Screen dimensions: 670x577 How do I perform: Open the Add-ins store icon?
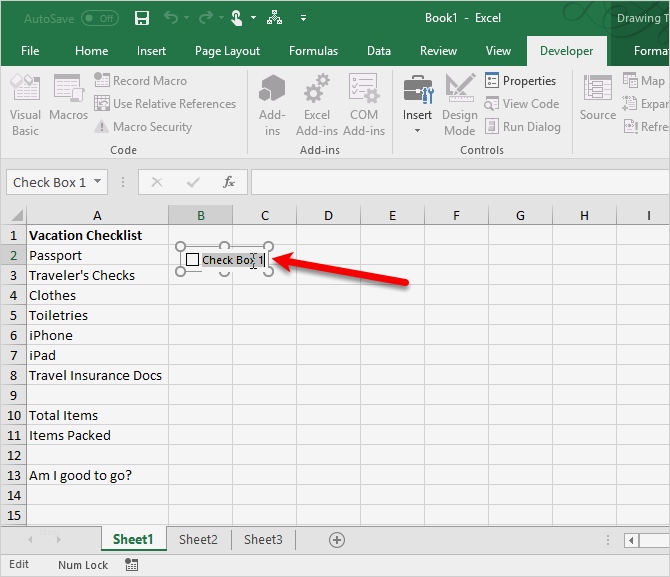(272, 104)
